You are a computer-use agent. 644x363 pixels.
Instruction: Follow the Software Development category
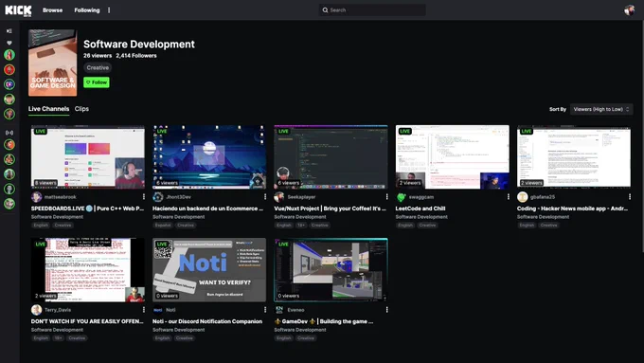coord(96,82)
